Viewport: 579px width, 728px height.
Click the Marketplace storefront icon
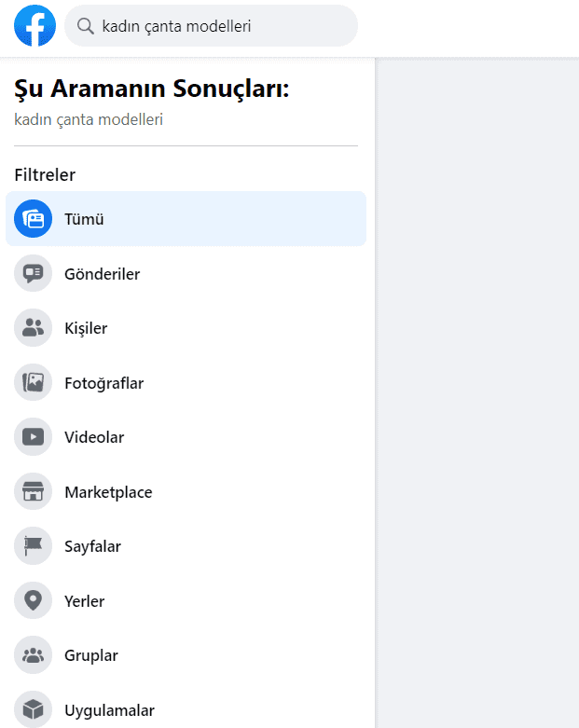34,491
